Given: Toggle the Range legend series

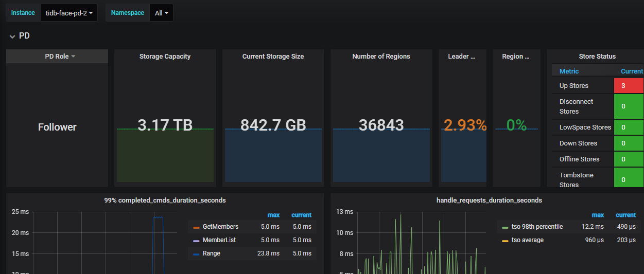Looking at the screenshot, I should [x=211, y=253].
